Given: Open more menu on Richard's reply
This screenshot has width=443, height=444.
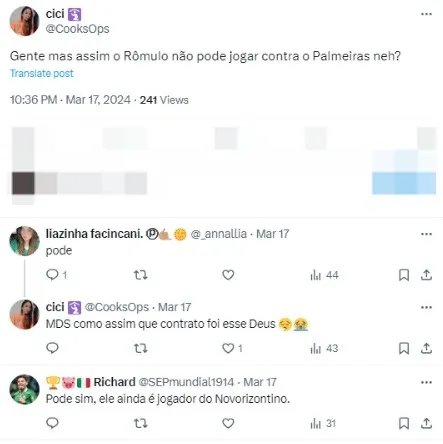Looking at the screenshot, I should click(x=426, y=382).
